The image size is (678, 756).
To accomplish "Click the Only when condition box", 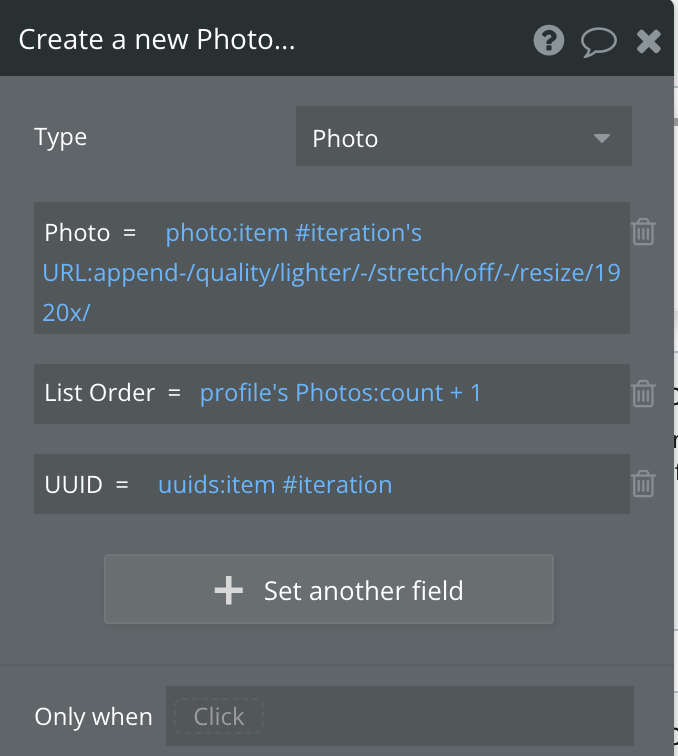I will (x=398, y=716).
